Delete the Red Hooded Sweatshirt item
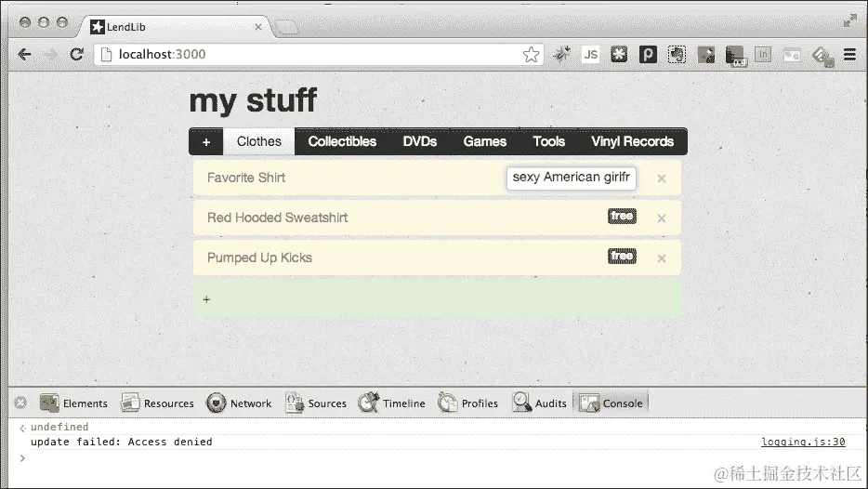Viewport: 868px width, 489px height. tap(661, 218)
